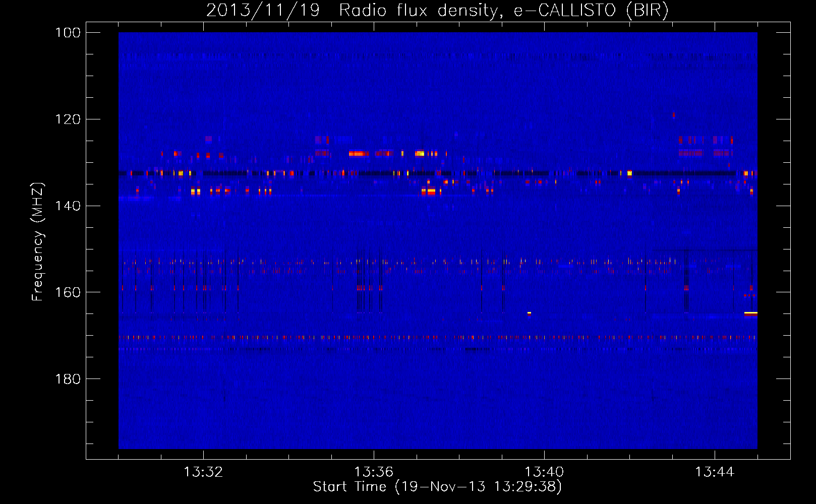
Task: Click the 'Start Time (19-Nov-13 13:29:38)' label
Action: point(437,487)
